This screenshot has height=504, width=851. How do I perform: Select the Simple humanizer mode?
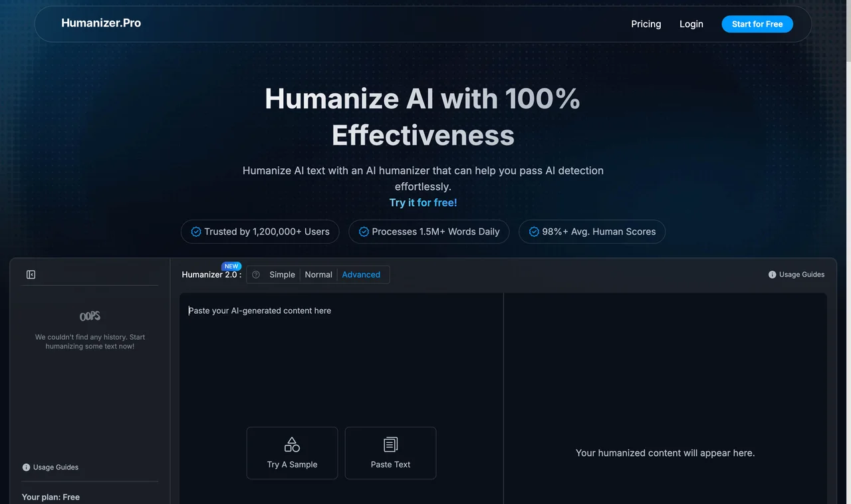(282, 275)
